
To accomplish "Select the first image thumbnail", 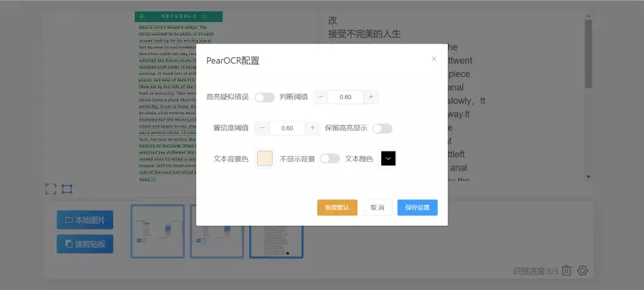I will point(157,231).
